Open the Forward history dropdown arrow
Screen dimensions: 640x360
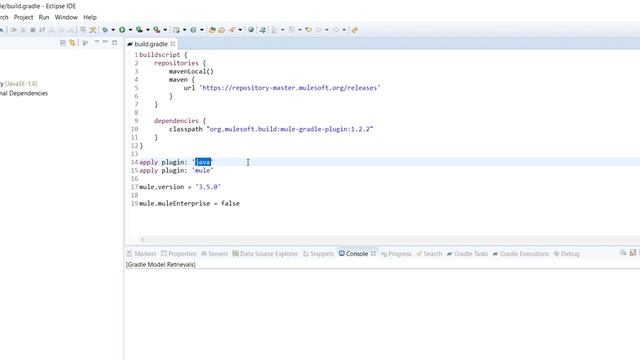coord(344,30)
